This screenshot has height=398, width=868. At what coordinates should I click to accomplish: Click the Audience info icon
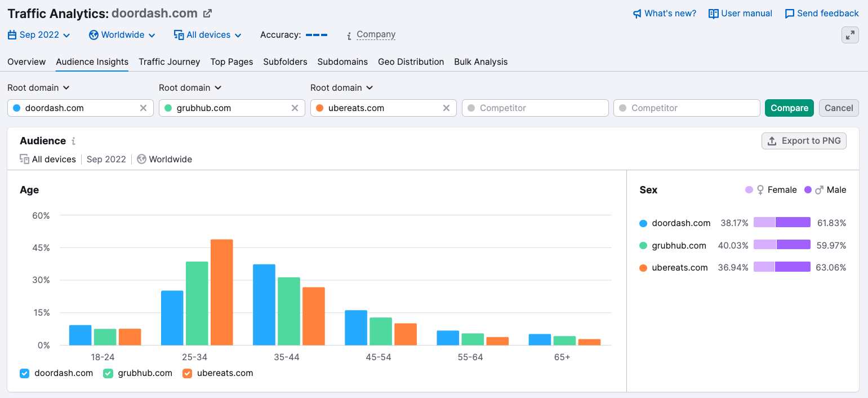coord(73,141)
